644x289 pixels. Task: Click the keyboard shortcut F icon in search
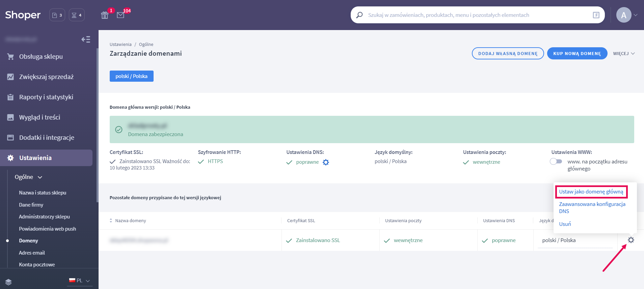point(596,15)
